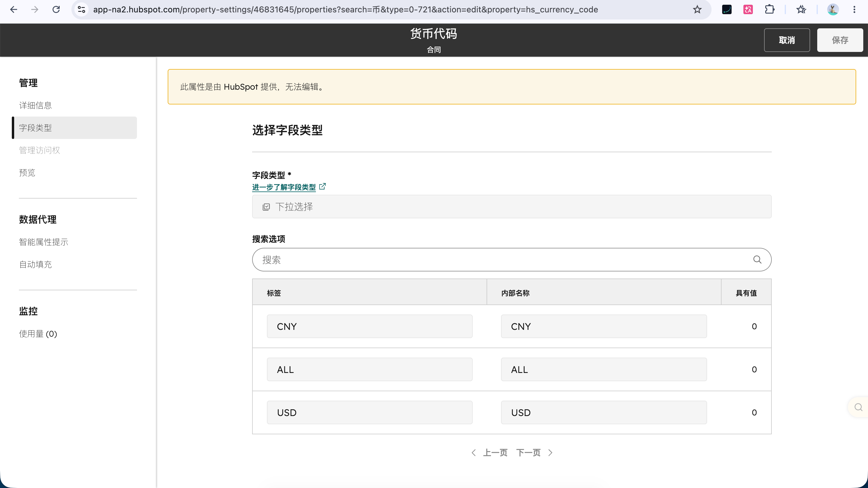Image resolution: width=868 pixels, height=488 pixels.
Task: Open the bookmarks star list icon
Action: coord(801,9)
